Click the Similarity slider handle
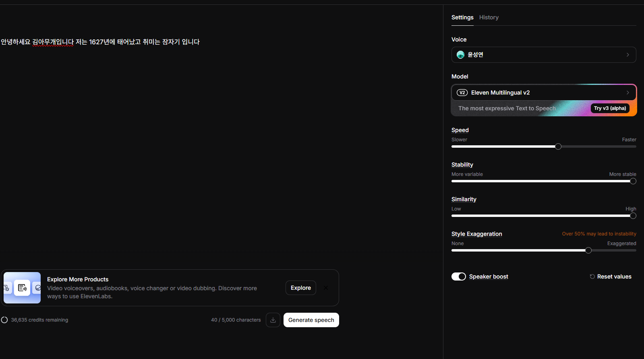Screen dimensions: 644x359 click(633, 216)
